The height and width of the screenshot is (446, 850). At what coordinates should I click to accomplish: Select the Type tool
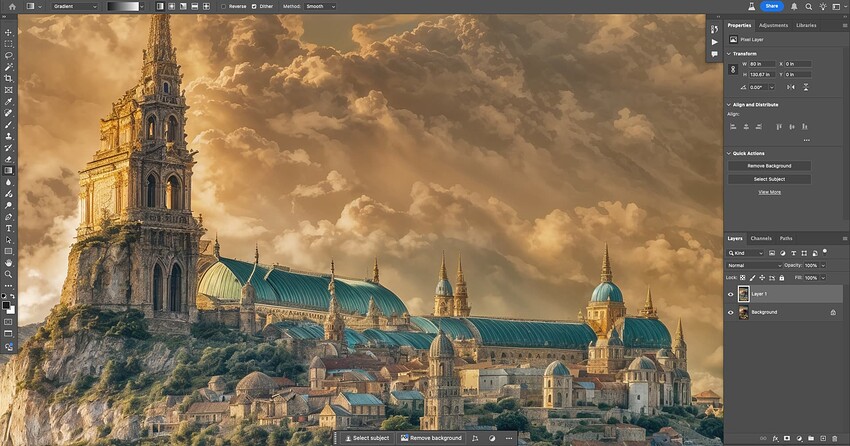point(8,228)
